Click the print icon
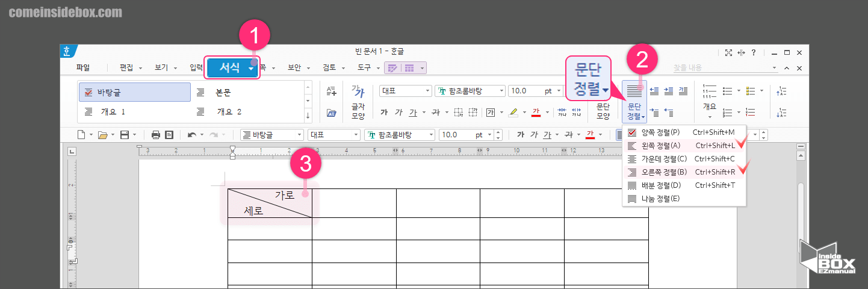The image size is (868, 289). [x=156, y=135]
